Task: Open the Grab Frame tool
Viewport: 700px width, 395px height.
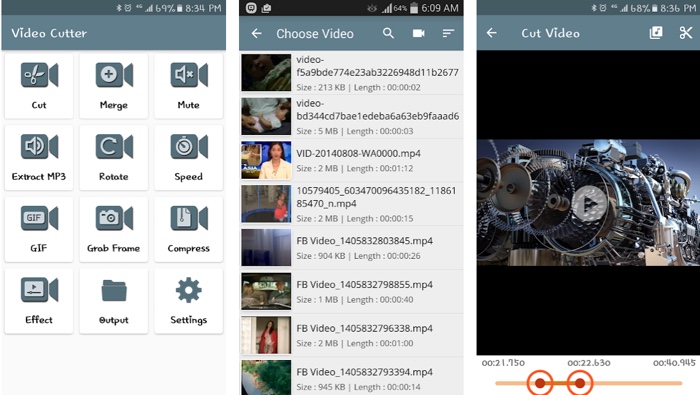Action: 114,229
